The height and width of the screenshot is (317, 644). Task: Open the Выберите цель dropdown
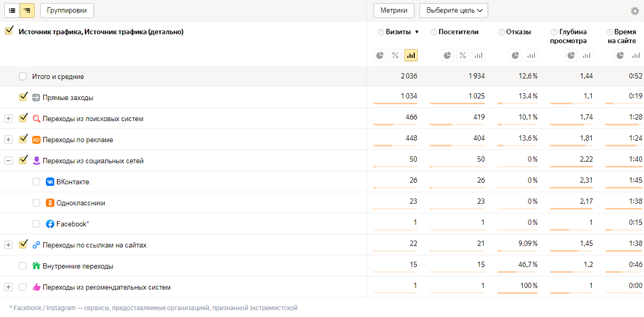[454, 11]
